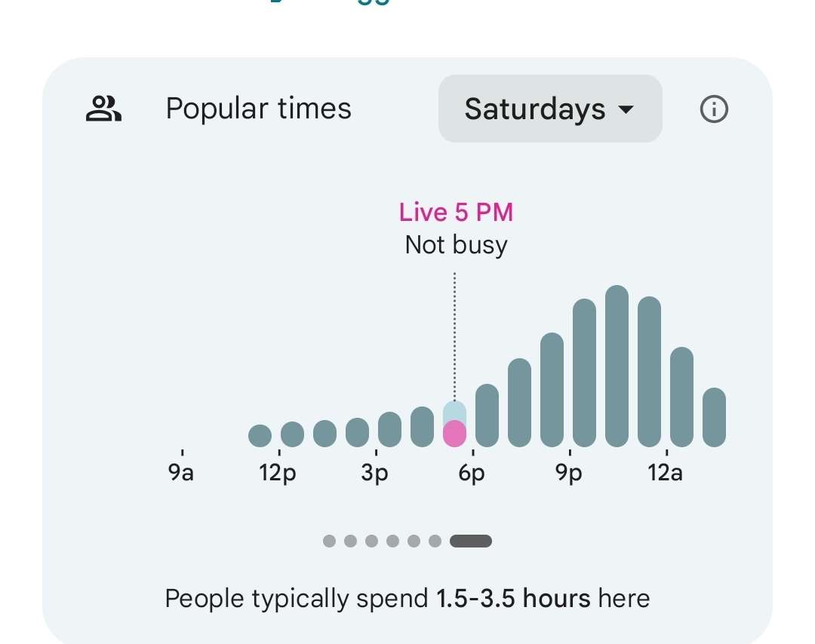
Task: Tap the last bar on the right
Action: tap(714, 417)
